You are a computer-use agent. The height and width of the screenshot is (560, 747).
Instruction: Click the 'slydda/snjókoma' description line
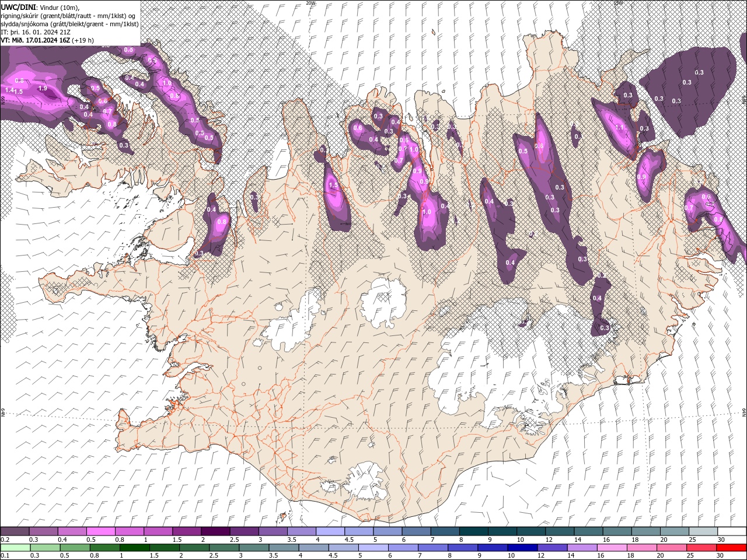(x=69, y=24)
